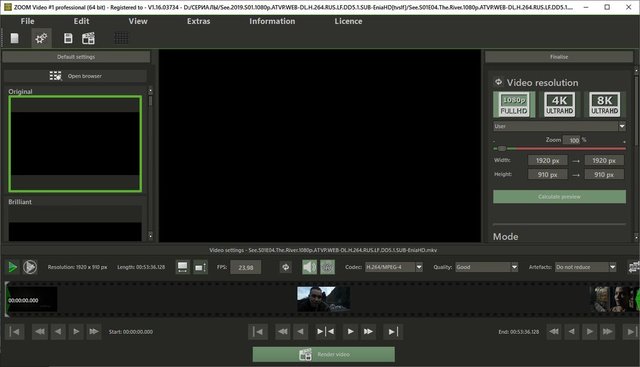The width and height of the screenshot is (640, 367).
Task: Click the middle timeline frame thumbnail
Action: pyautogui.click(x=323, y=299)
